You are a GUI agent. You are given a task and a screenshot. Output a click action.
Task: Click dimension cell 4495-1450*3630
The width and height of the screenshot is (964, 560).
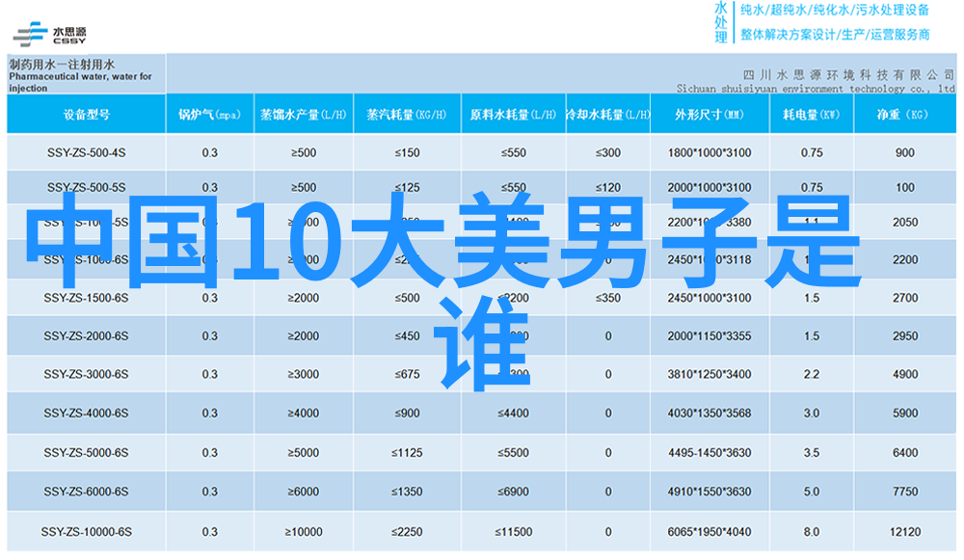tap(710, 453)
